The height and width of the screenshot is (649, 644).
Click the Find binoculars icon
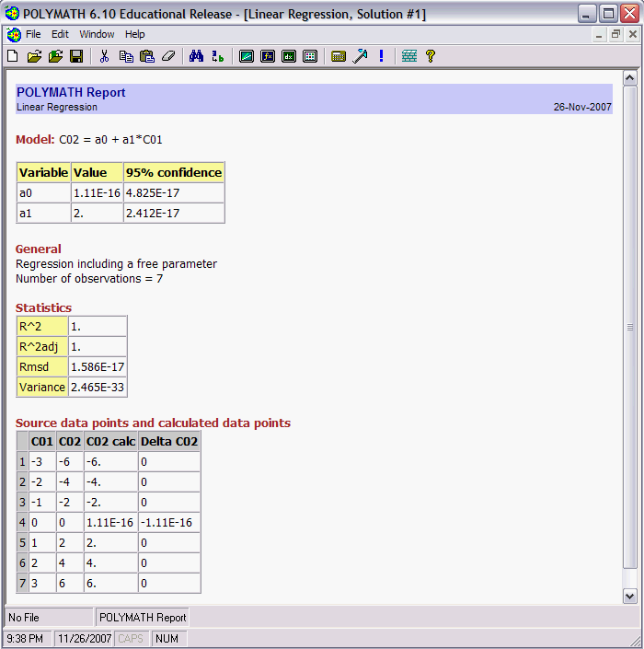[x=196, y=56]
